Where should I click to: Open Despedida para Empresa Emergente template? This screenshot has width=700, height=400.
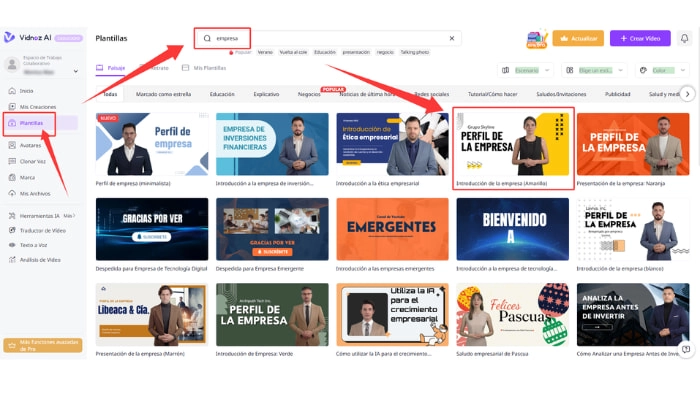click(x=272, y=229)
